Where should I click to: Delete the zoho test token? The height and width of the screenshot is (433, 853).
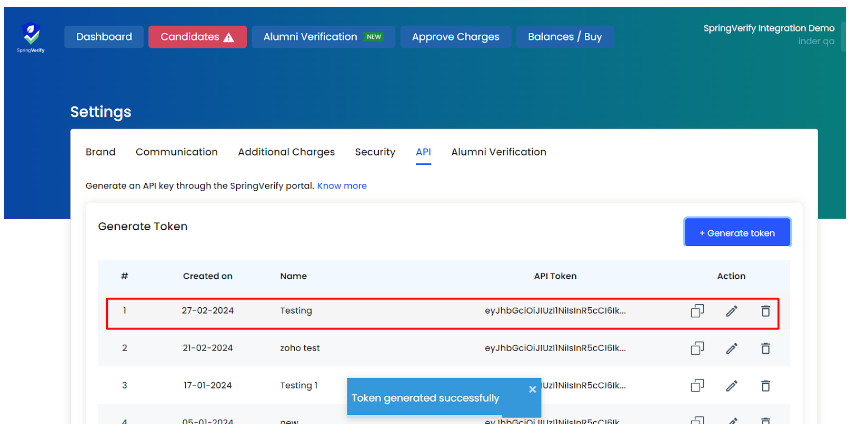click(765, 348)
